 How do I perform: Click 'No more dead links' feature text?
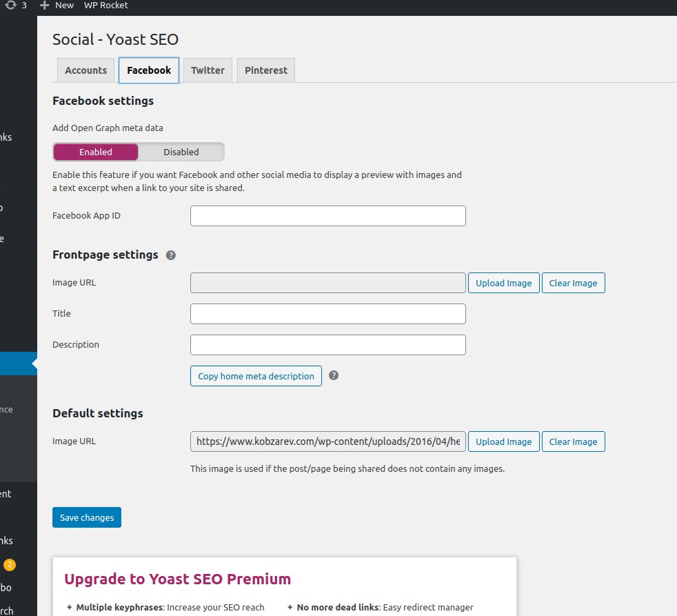[x=338, y=607]
